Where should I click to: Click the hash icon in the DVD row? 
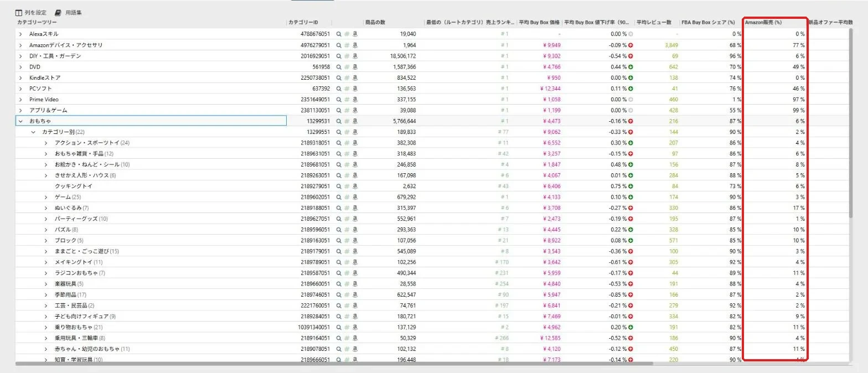point(347,66)
